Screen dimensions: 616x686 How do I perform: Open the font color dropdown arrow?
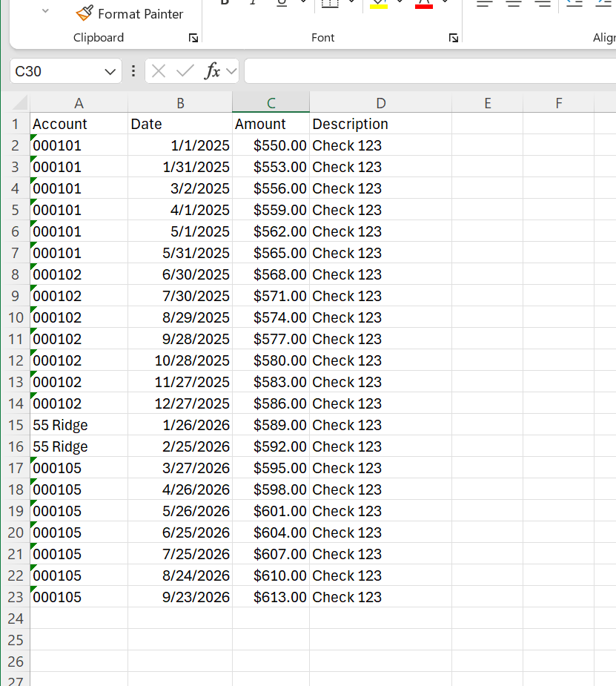(x=445, y=2)
